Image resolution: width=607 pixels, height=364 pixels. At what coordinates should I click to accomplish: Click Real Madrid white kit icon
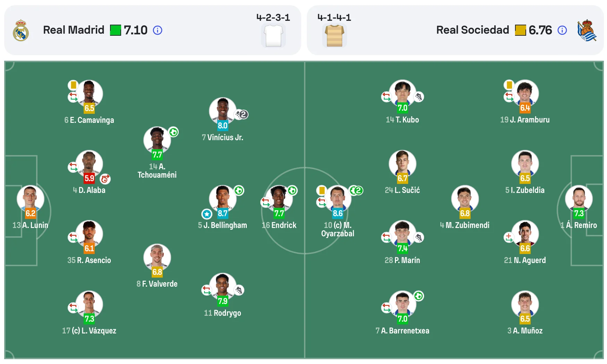tap(273, 35)
